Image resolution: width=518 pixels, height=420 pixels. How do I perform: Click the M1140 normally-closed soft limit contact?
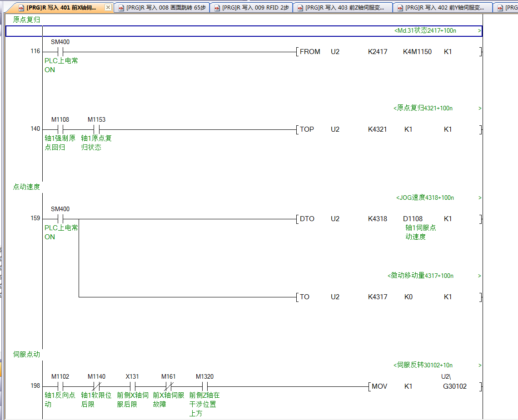96,387
